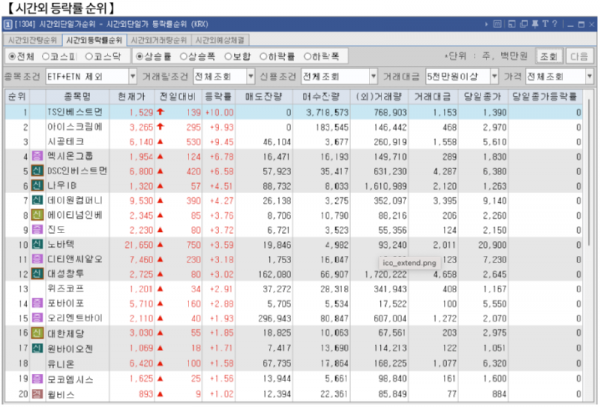Viewport: 600px width, 407px height.
Task: Open the 가격 dropdown
Action: pyautogui.click(x=559, y=77)
